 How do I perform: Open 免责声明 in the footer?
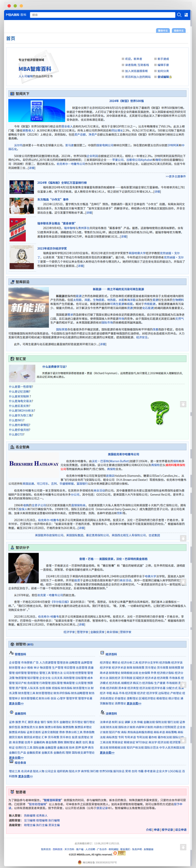(x=137, y=849)
